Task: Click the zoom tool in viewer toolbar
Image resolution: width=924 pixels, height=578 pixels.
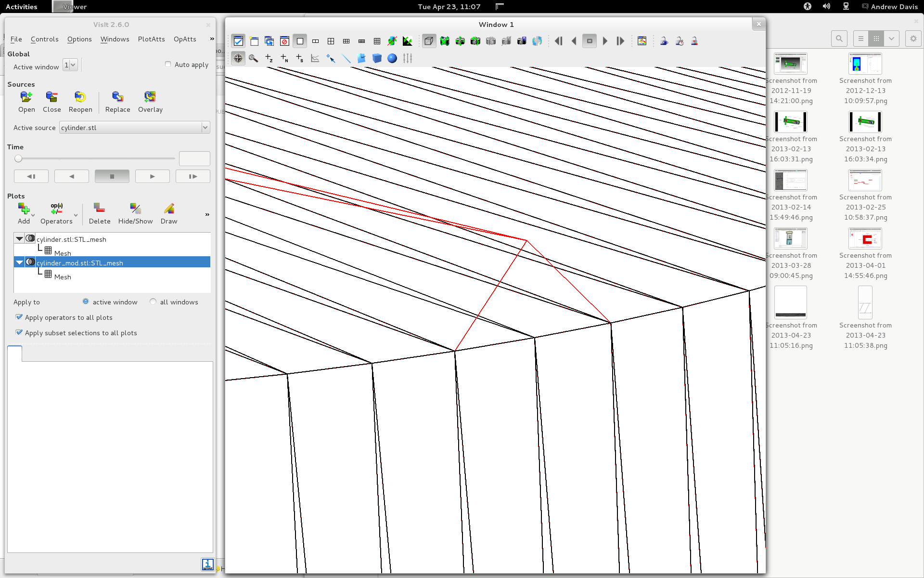Action: [254, 58]
